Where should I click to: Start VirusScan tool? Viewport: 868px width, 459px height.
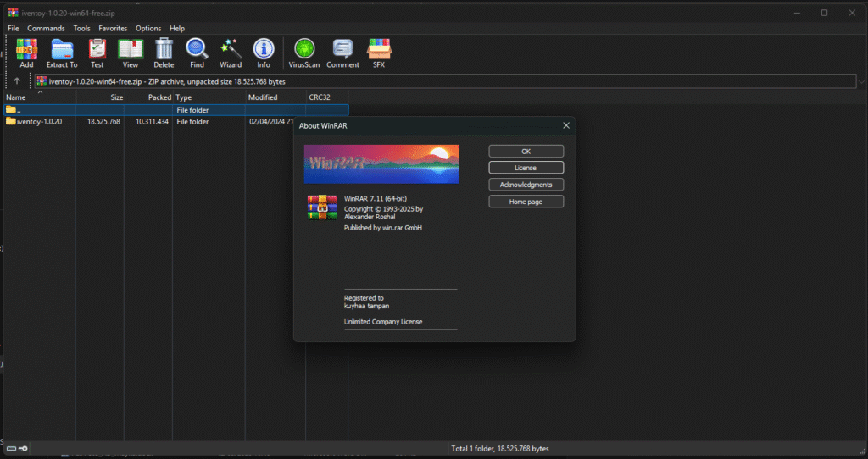point(304,53)
